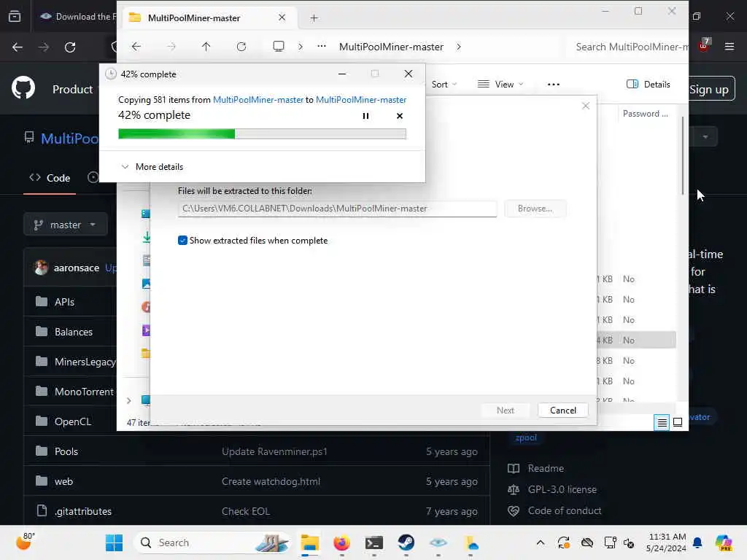Viewport: 747px width, 560px height.
Task: Click Cancel in the extract dialog
Action: coord(562,410)
